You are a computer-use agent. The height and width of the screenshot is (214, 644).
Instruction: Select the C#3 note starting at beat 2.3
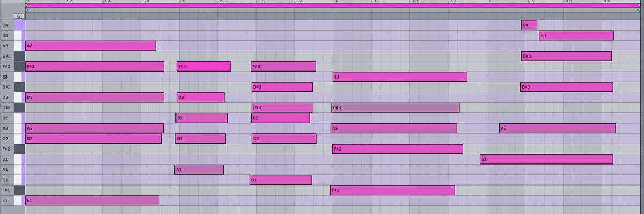coord(282,108)
